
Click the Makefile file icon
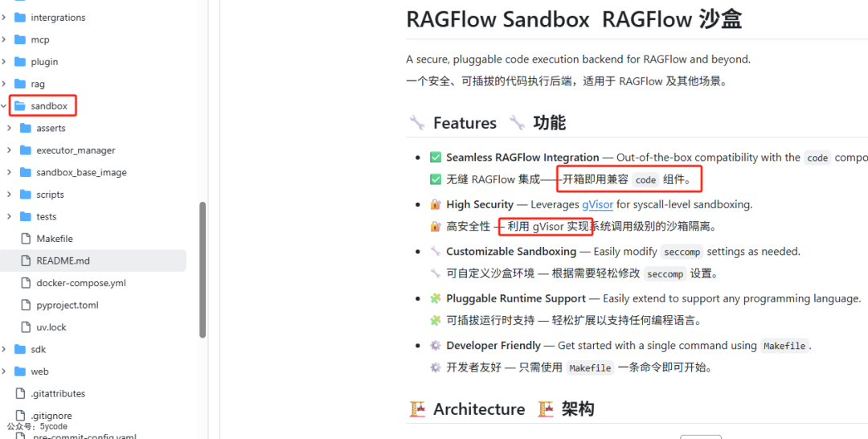point(26,239)
